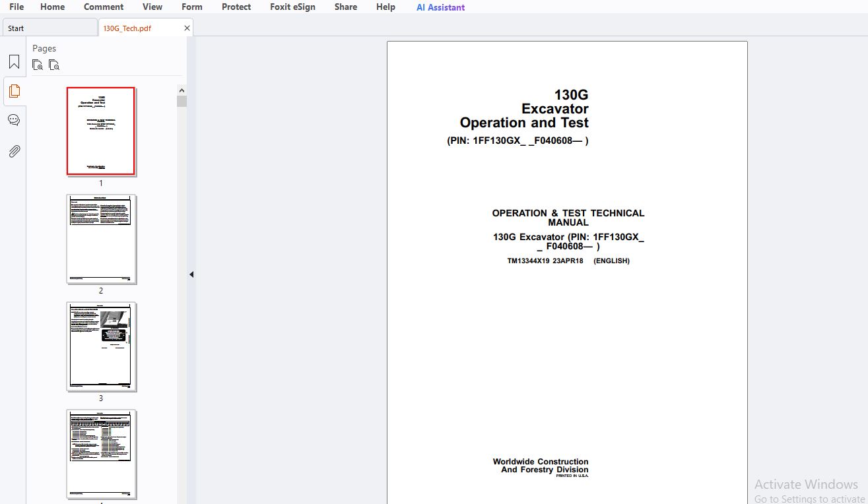
Task: Click thumbnail label number "2"
Action: pyautogui.click(x=101, y=291)
